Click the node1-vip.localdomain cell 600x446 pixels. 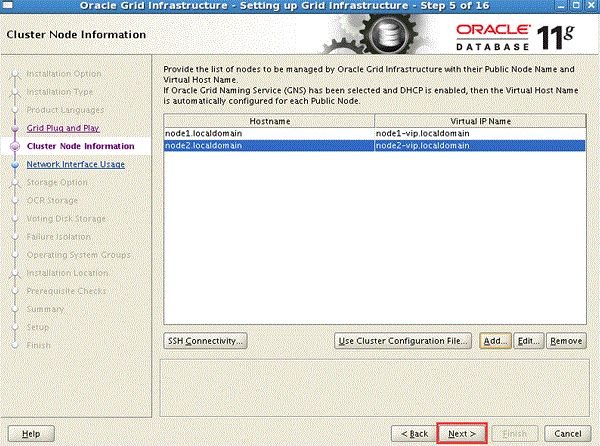480,133
